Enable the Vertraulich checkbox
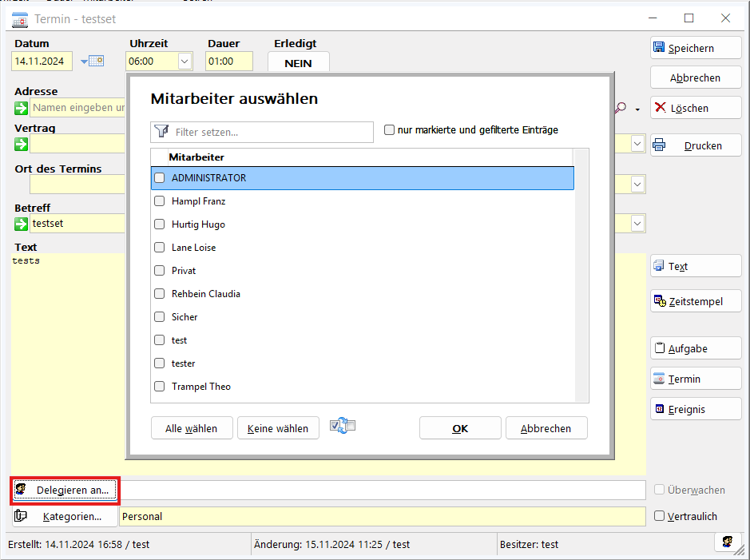The image size is (750, 560). (x=659, y=516)
